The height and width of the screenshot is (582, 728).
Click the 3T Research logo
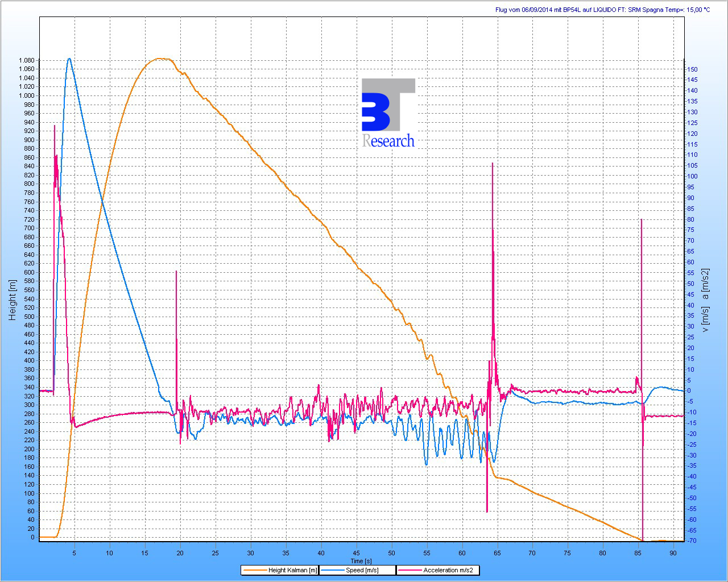pos(389,113)
